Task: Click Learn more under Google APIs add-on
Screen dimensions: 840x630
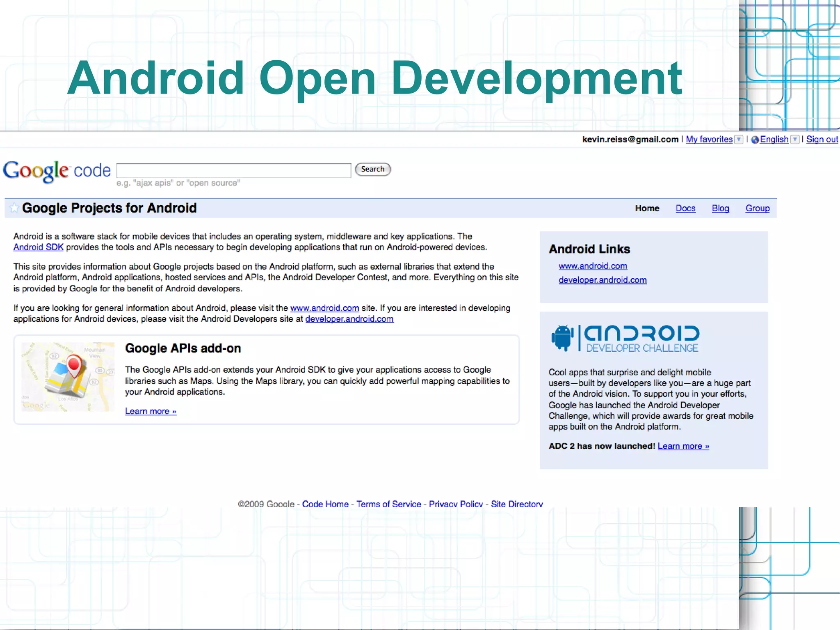Action: click(x=151, y=411)
